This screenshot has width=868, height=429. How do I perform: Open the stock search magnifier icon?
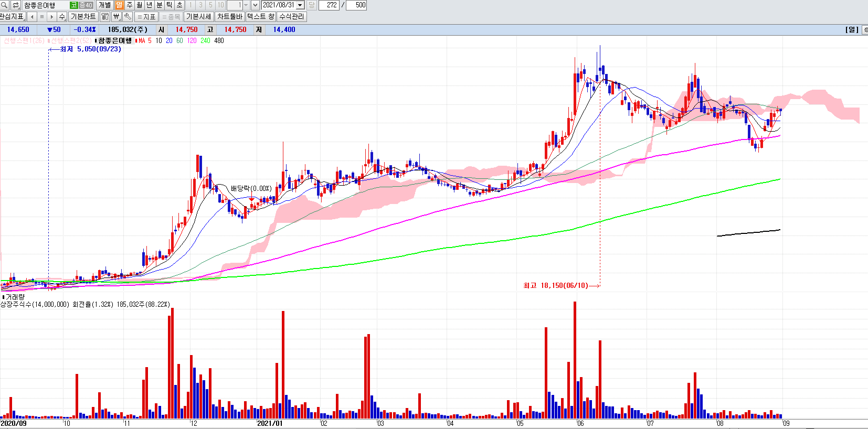[x=4, y=5]
